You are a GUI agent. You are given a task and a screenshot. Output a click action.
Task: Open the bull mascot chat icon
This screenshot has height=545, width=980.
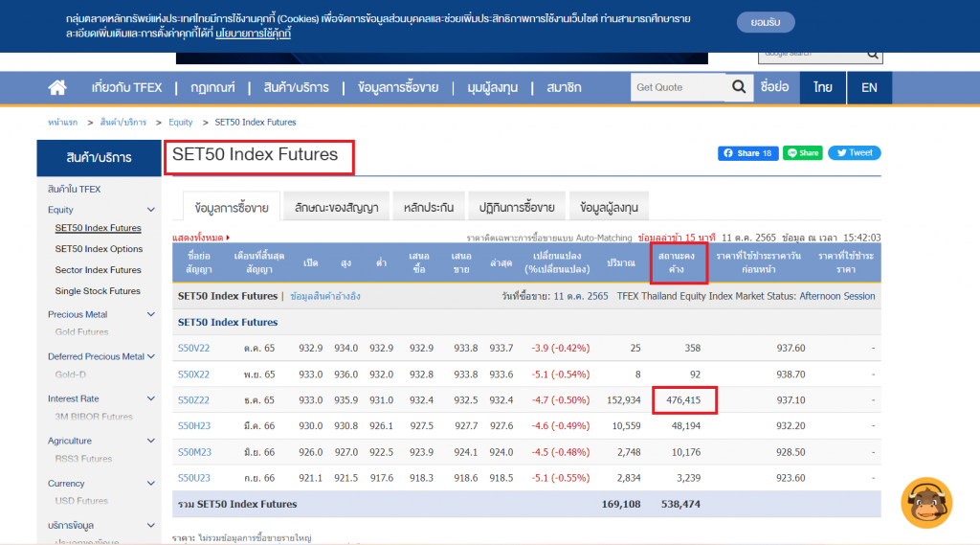(926, 503)
